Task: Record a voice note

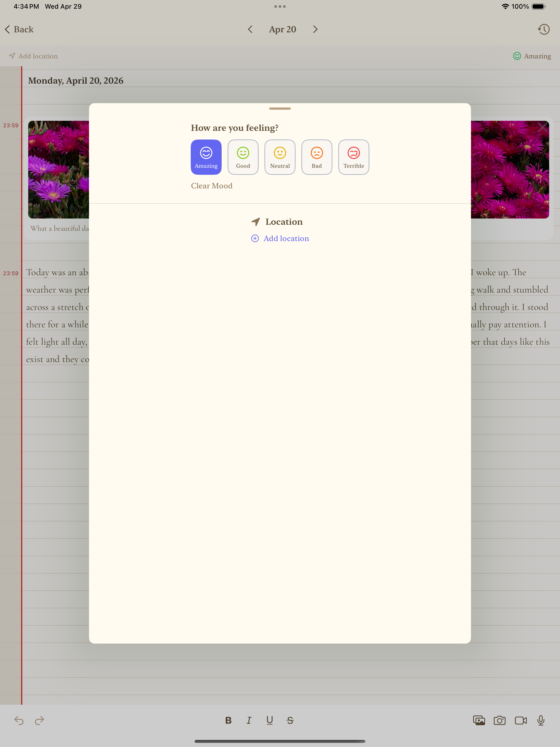Action: click(x=541, y=720)
